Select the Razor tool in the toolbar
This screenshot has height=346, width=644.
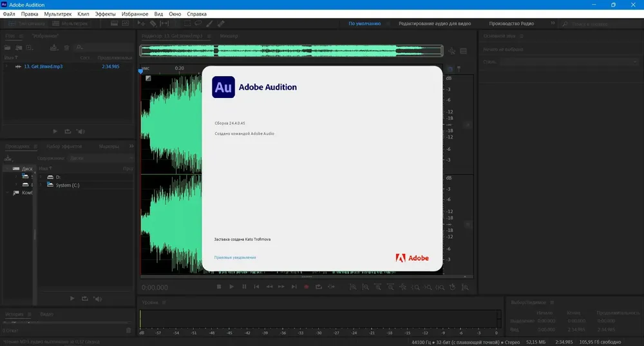pyautogui.click(x=153, y=24)
